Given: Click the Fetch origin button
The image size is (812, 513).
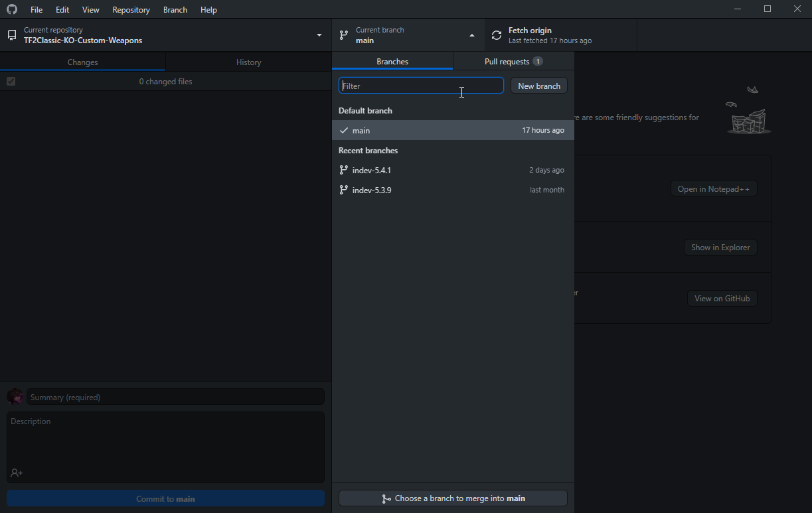Looking at the screenshot, I should tap(561, 35).
